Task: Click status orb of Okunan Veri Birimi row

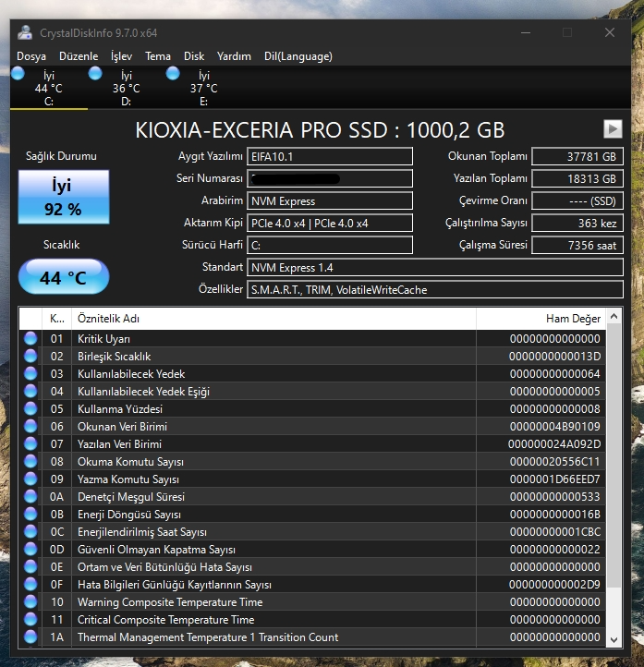Action: point(30,426)
